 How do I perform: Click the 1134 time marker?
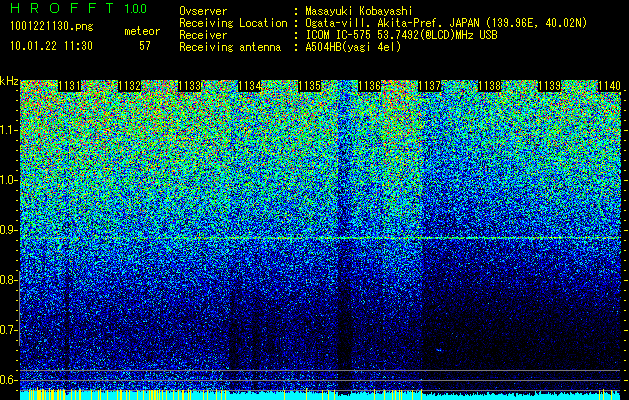[250, 86]
